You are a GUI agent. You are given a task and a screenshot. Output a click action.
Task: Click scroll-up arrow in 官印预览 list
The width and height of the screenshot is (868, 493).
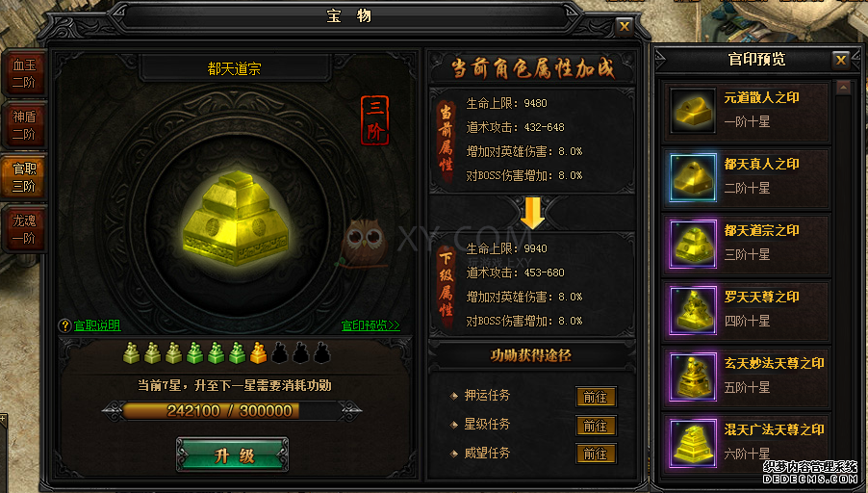point(843,88)
